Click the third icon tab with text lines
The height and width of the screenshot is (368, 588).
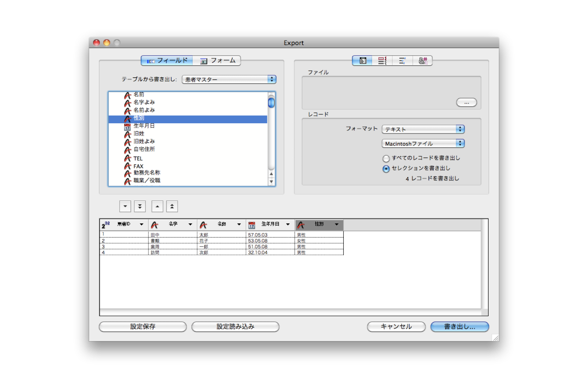coord(402,61)
